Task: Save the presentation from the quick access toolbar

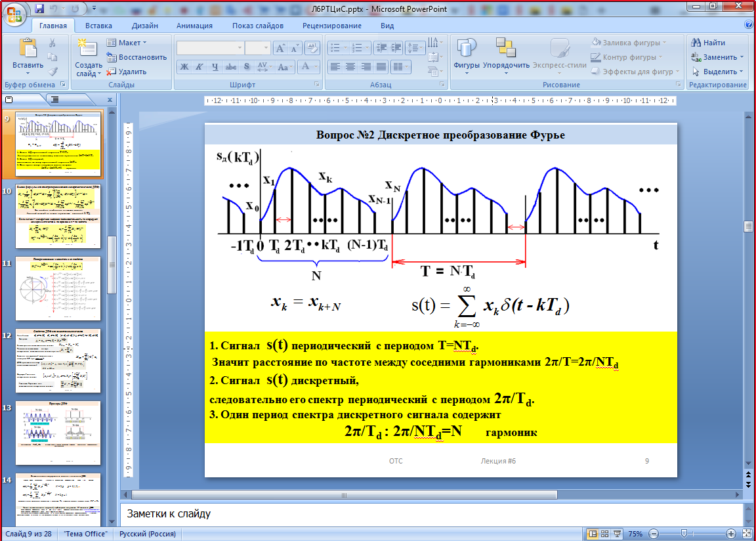Action: tap(39, 9)
